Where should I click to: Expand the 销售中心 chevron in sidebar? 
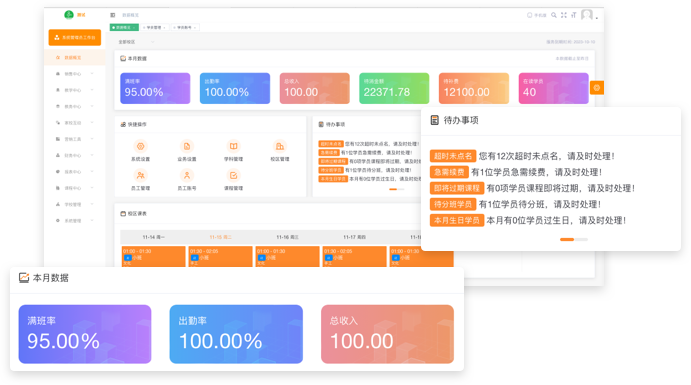[92, 74]
